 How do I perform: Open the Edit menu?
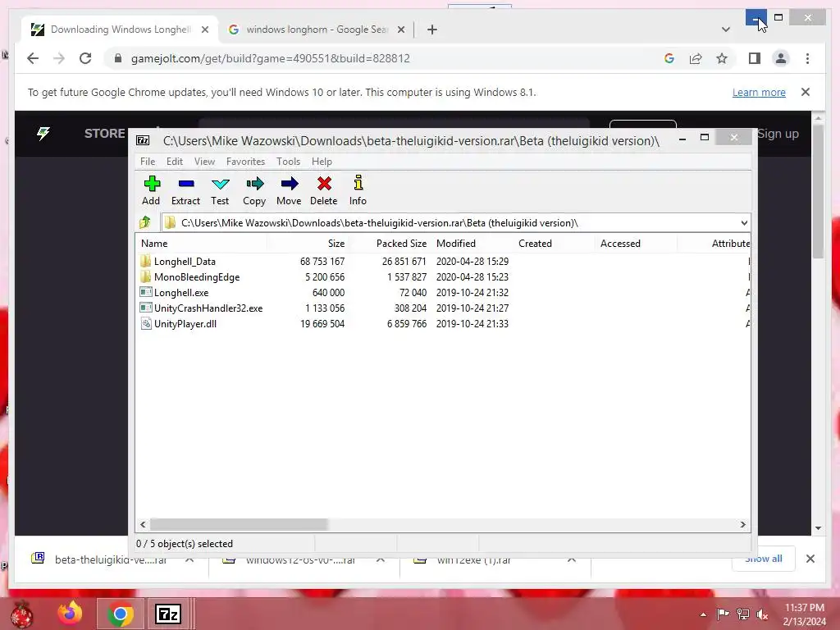coord(174,162)
